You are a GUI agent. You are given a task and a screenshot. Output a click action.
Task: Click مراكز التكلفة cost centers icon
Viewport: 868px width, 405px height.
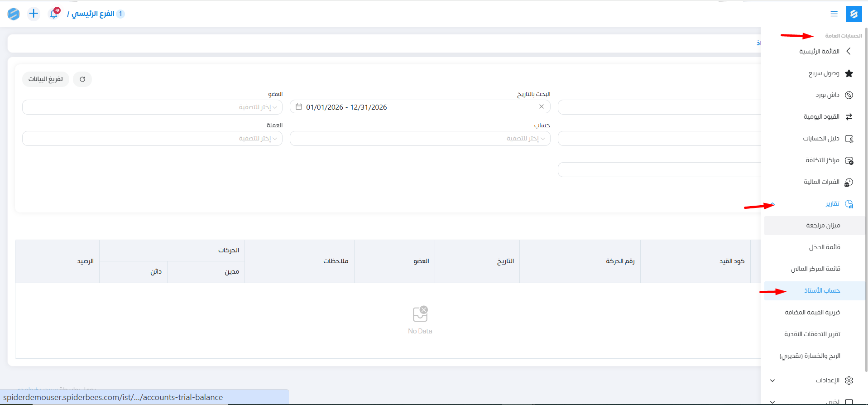(x=849, y=160)
